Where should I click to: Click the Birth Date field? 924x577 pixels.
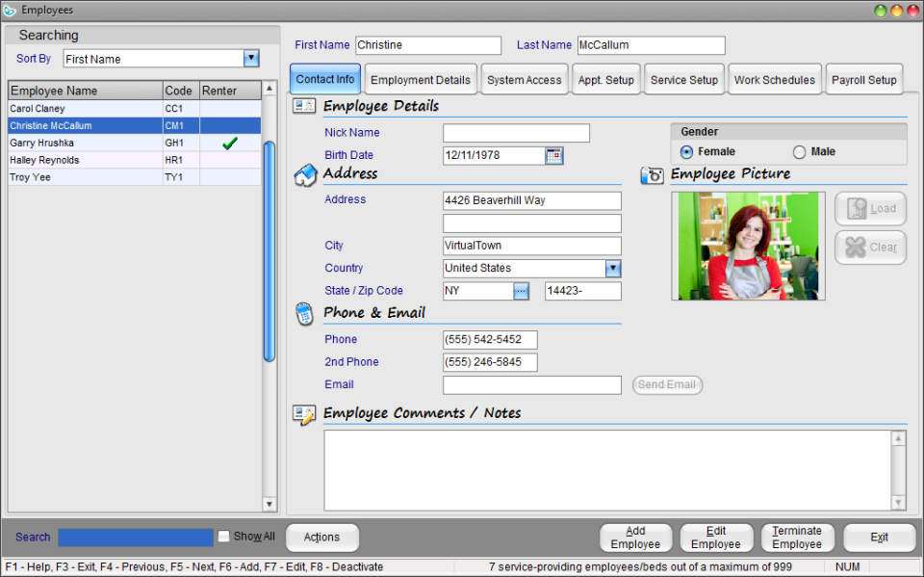point(494,156)
